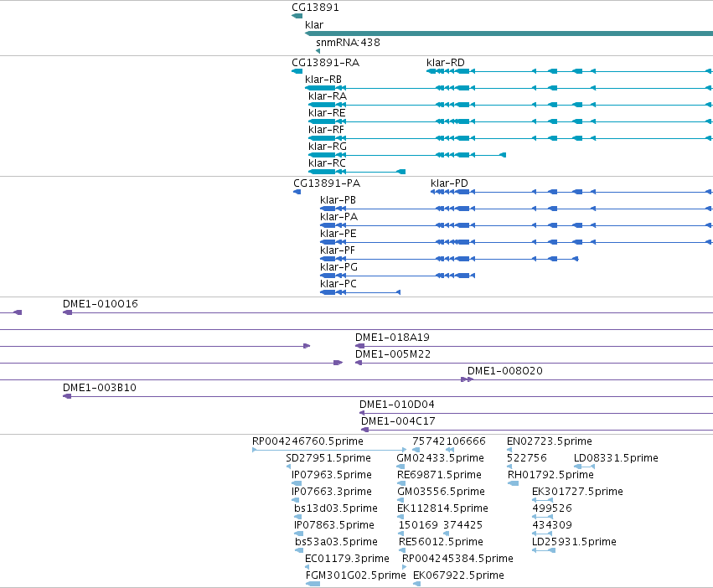The image size is (713, 588).
Task: Select the 499526 feature label
Action: coord(552,508)
